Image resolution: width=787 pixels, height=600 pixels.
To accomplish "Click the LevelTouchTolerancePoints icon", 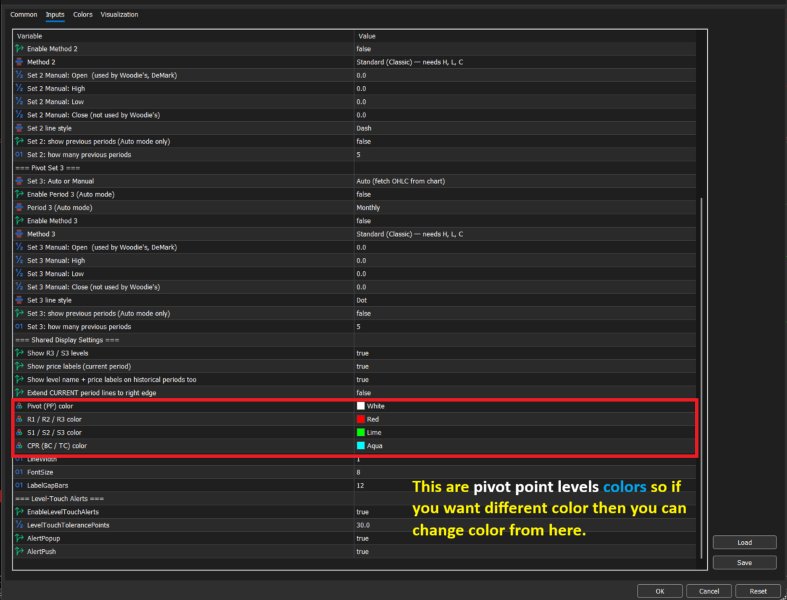I will (19, 525).
